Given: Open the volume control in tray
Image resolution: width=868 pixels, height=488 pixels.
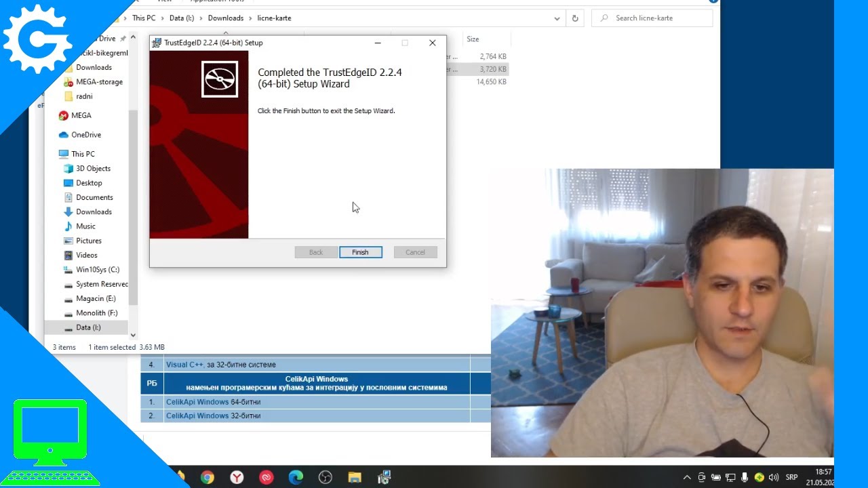Looking at the screenshot, I should coord(774,477).
